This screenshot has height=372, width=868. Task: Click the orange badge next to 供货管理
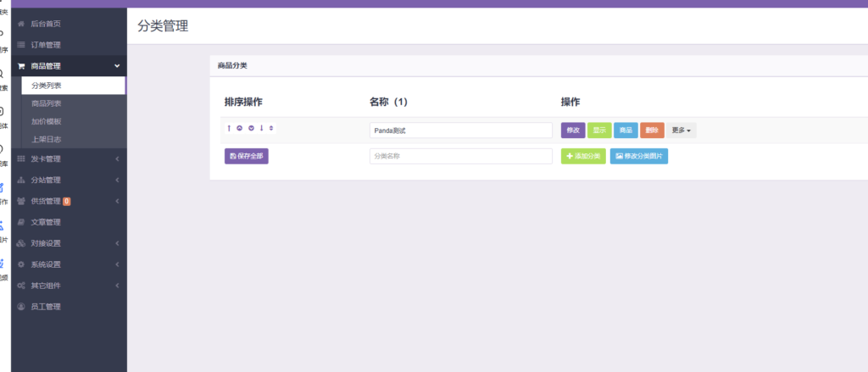66,201
